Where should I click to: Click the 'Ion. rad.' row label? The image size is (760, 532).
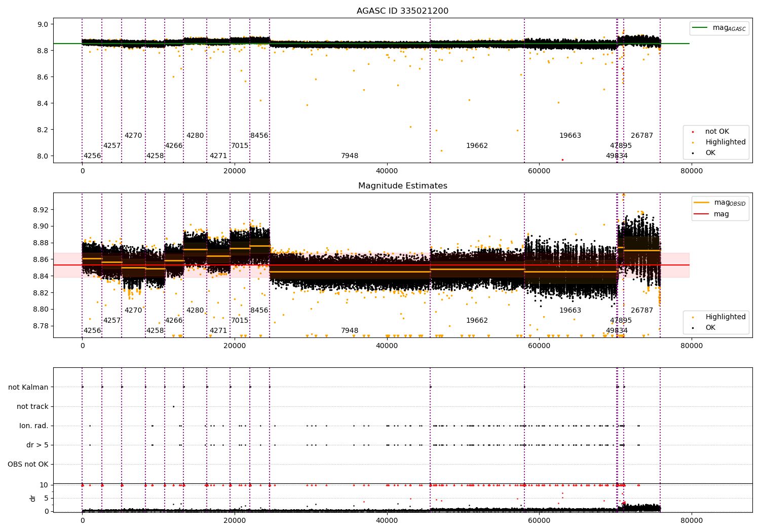click(34, 426)
